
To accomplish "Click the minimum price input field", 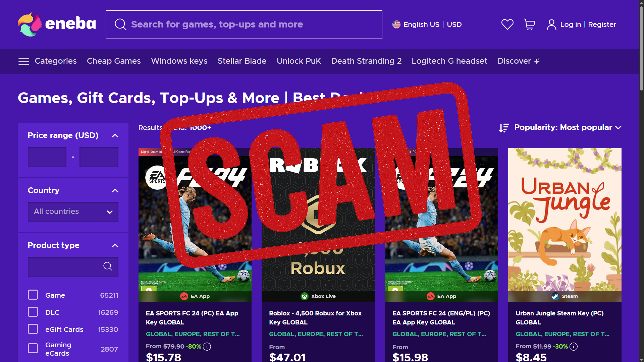I will coord(47,157).
